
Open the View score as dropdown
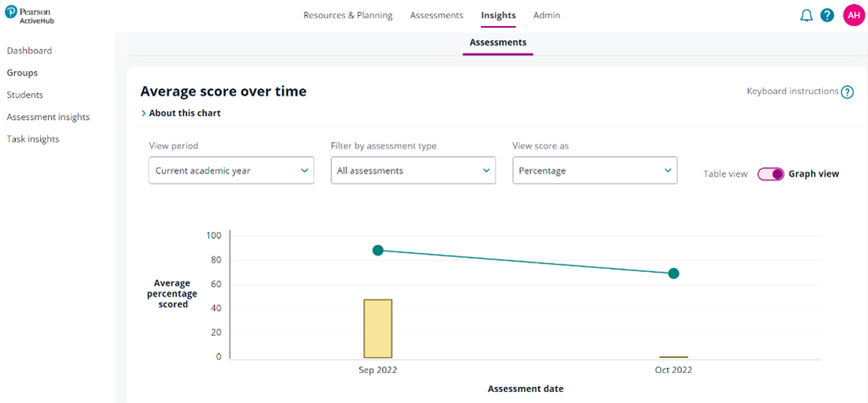pyautogui.click(x=594, y=170)
